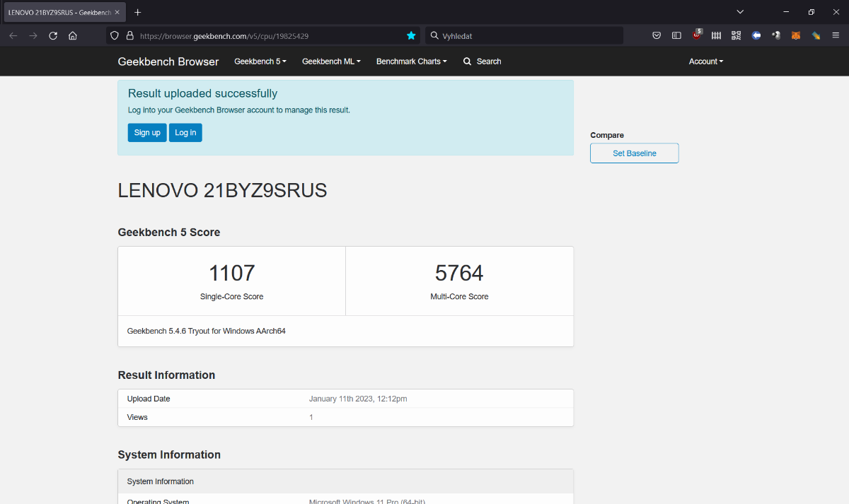Click Search in the navigation bar
849x504 pixels.
[482, 61]
